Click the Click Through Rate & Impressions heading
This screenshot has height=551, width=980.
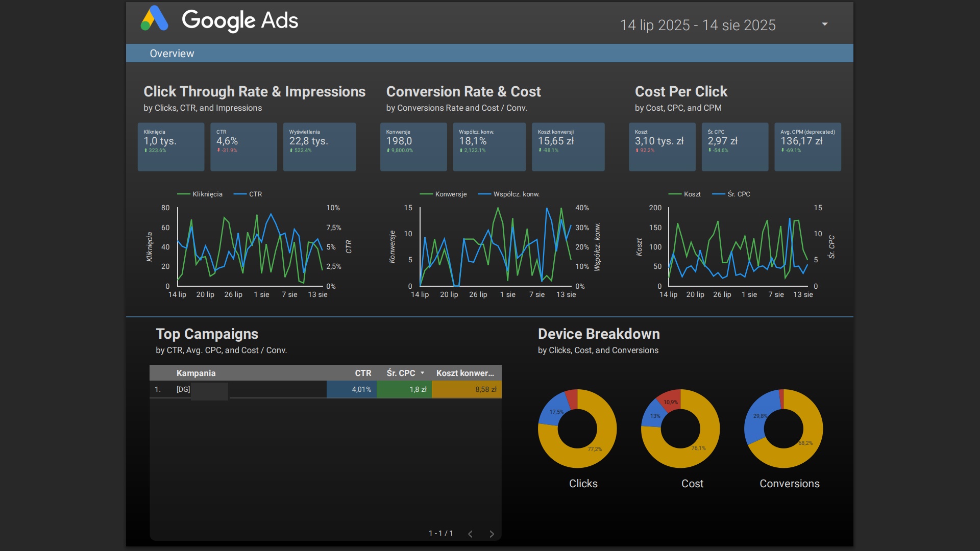click(x=254, y=92)
